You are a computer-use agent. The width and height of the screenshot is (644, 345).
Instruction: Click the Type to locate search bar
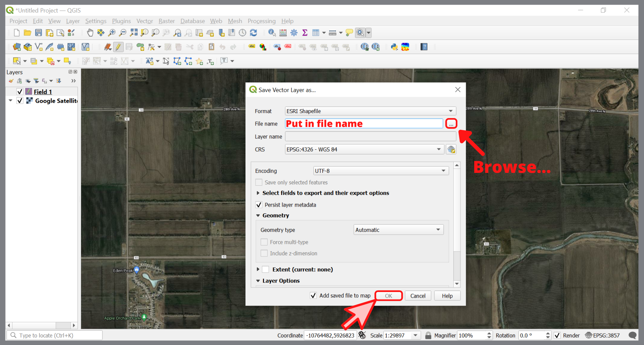coord(53,335)
